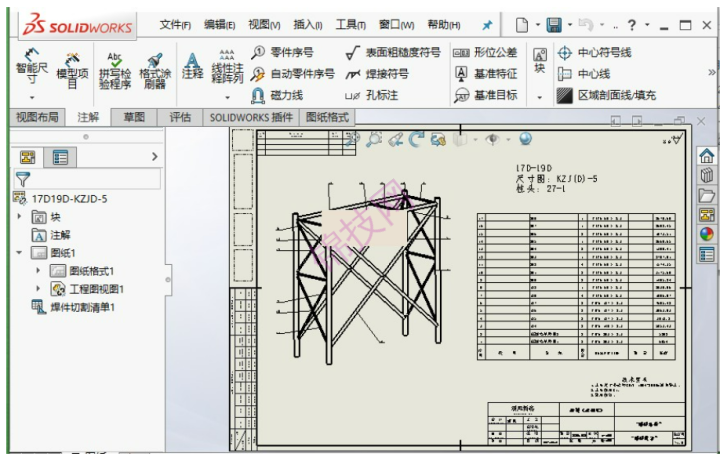720x457 pixels.
Task: Open dropdown under Blocks tool
Action: point(540,97)
